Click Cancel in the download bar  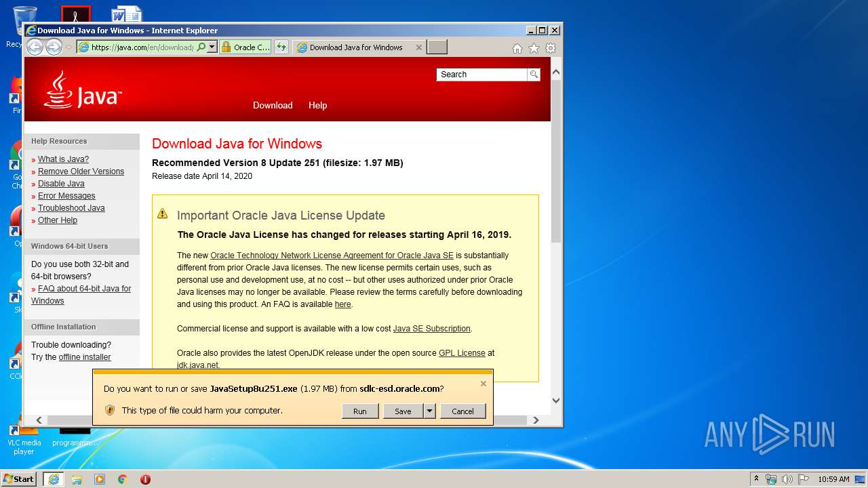463,411
